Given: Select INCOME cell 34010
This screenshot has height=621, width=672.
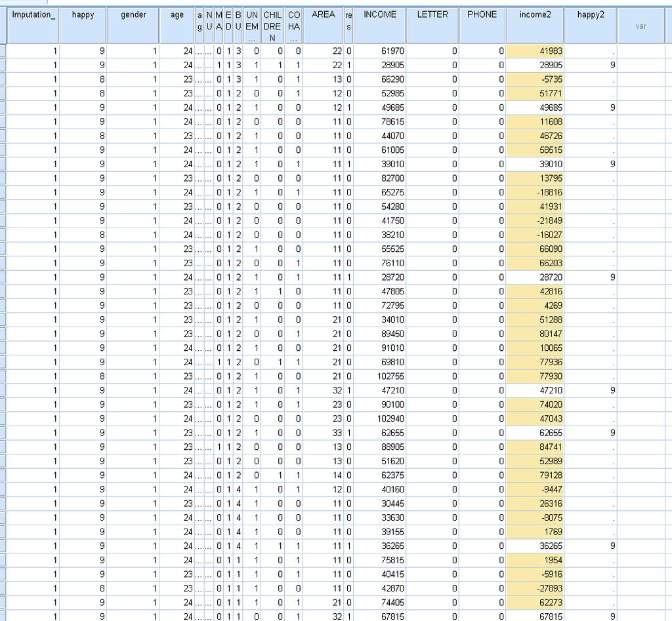Looking at the screenshot, I should click(380, 319).
